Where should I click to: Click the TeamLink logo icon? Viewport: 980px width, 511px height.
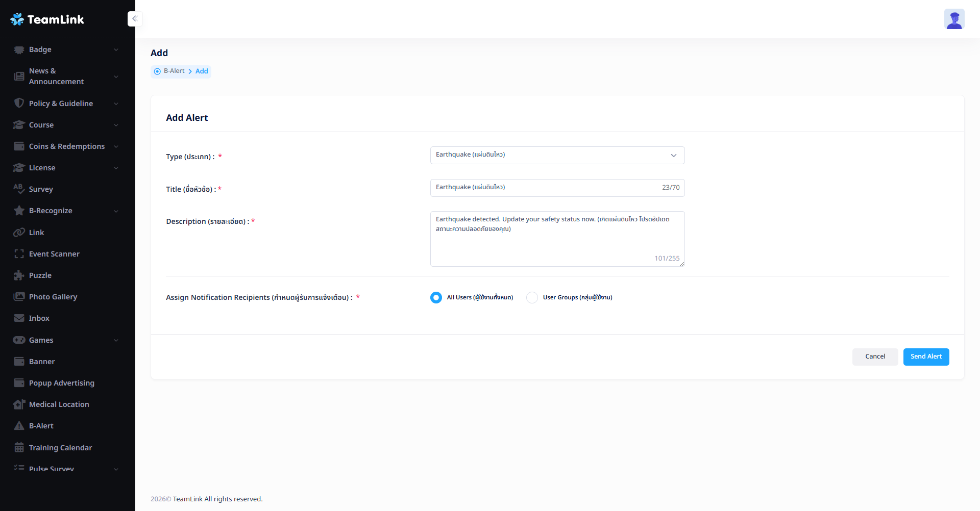pos(17,19)
